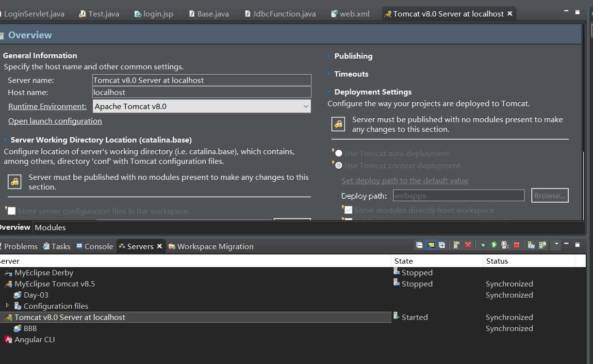
Task: Close Tomcat v8.0 Server editor tab
Action: click(x=510, y=14)
